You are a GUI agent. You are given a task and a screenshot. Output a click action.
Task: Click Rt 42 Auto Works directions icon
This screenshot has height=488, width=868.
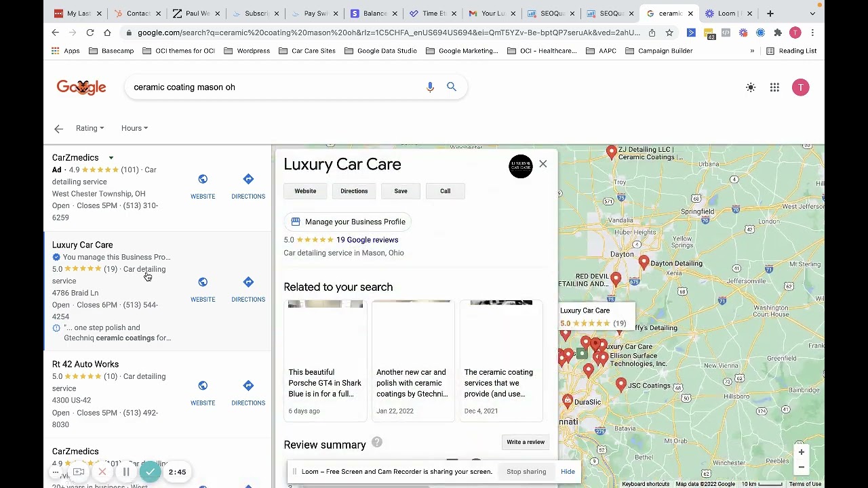pyautogui.click(x=248, y=386)
